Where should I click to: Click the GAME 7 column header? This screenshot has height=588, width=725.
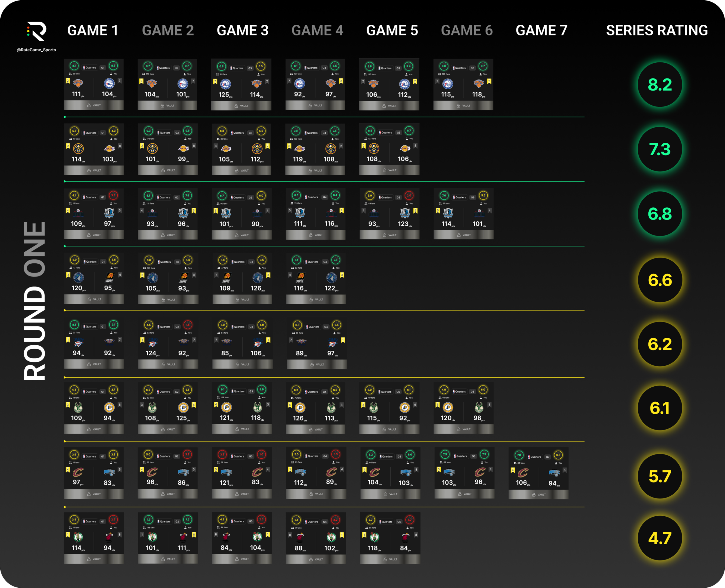coord(541,30)
